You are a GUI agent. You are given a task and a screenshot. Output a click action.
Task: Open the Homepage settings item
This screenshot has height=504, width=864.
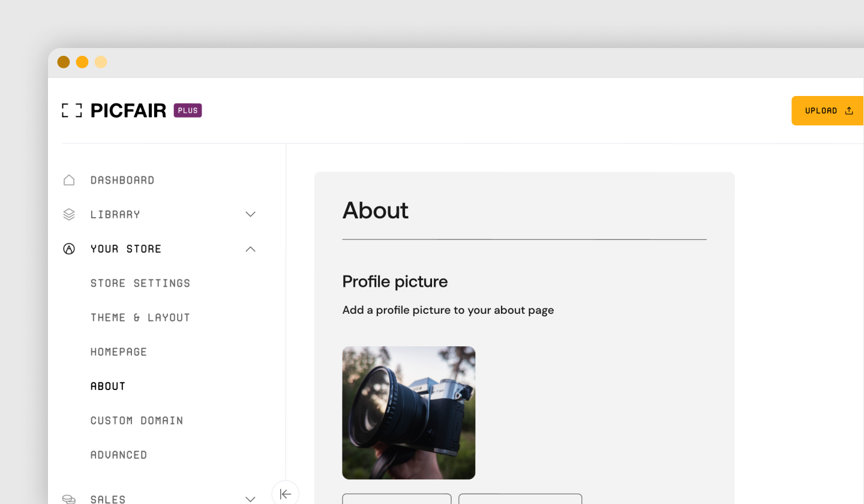[x=119, y=352]
